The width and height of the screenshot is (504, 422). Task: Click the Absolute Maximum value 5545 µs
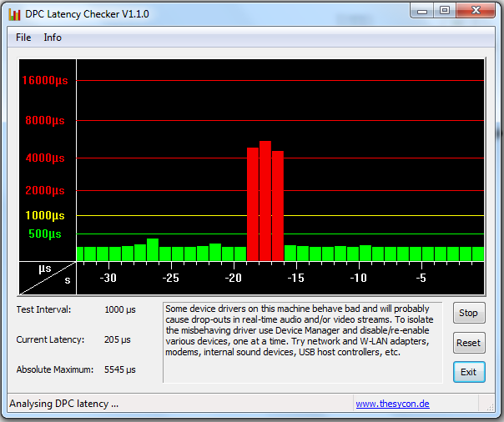[119, 369]
